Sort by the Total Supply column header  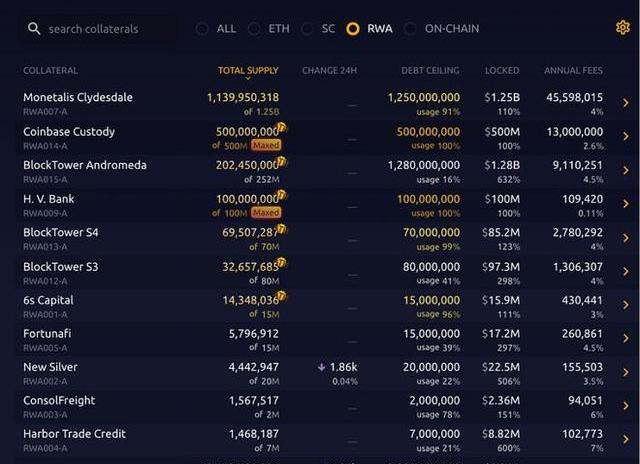[248, 71]
